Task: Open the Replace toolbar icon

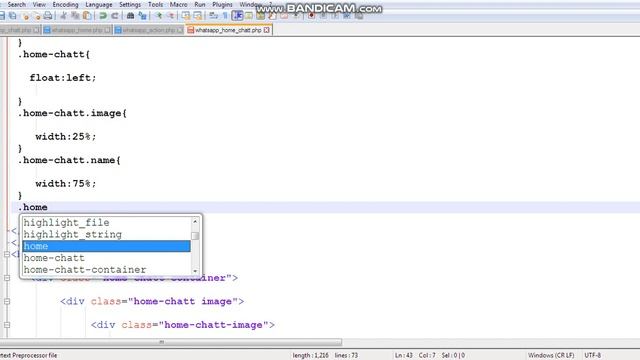Action: (x=142, y=16)
